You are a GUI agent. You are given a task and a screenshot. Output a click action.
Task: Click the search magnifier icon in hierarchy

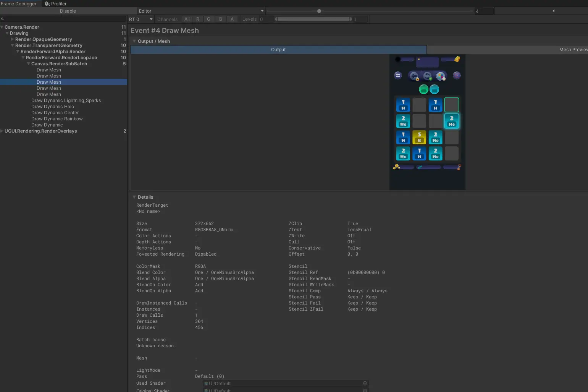click(x=2, y=19)
